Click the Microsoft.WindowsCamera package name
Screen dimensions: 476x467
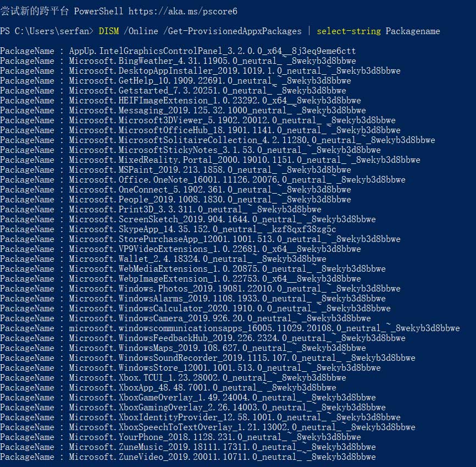tap(220, 318)
